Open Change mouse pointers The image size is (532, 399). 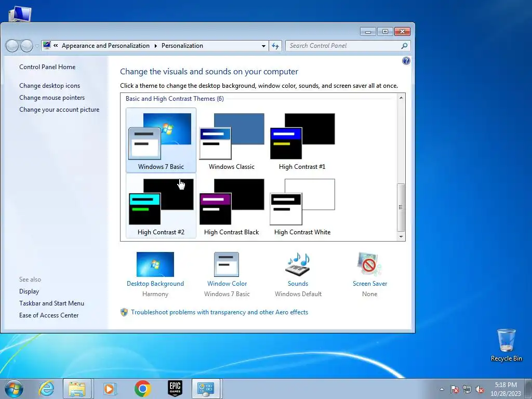(52, 98)
